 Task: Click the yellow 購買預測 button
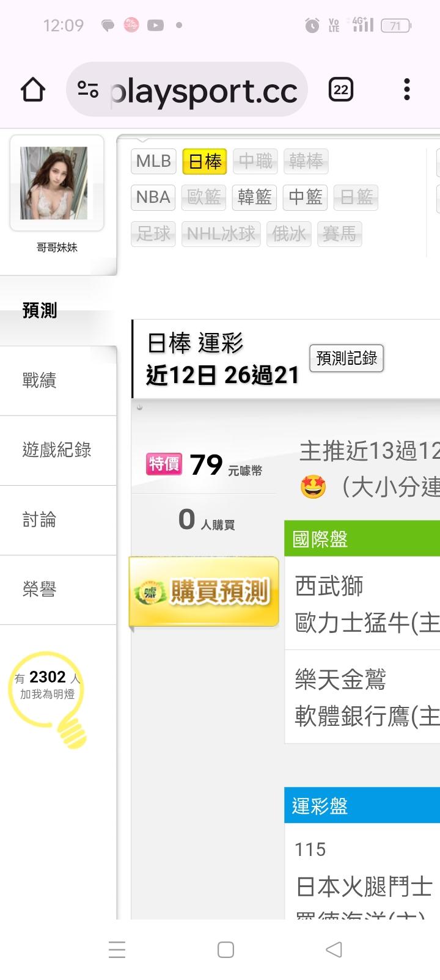[x=204, y=591]
